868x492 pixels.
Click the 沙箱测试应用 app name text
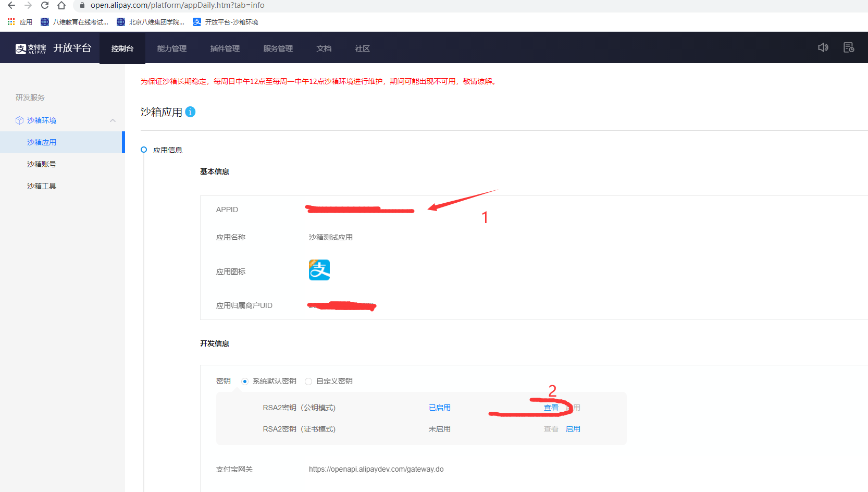[x=331, y=237]
